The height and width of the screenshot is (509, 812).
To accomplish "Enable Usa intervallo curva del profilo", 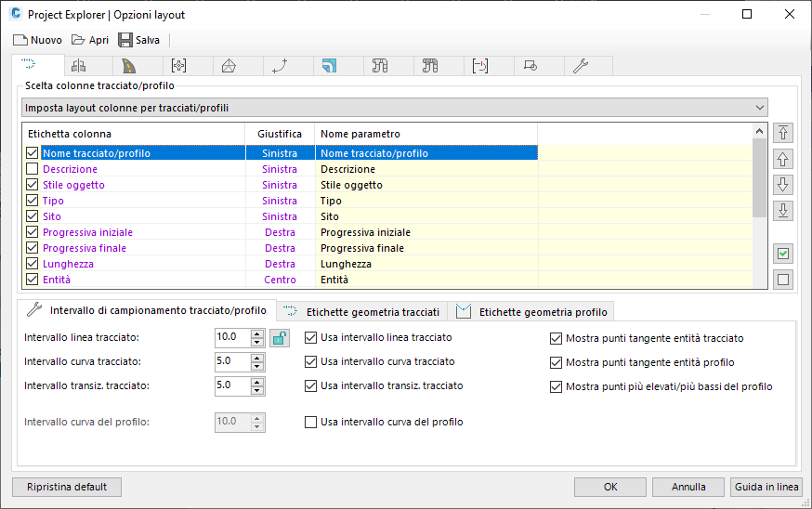I will coord(310,422).
